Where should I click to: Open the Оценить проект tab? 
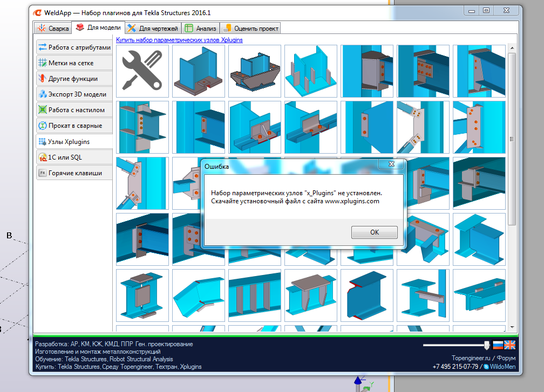click(250, 29)
